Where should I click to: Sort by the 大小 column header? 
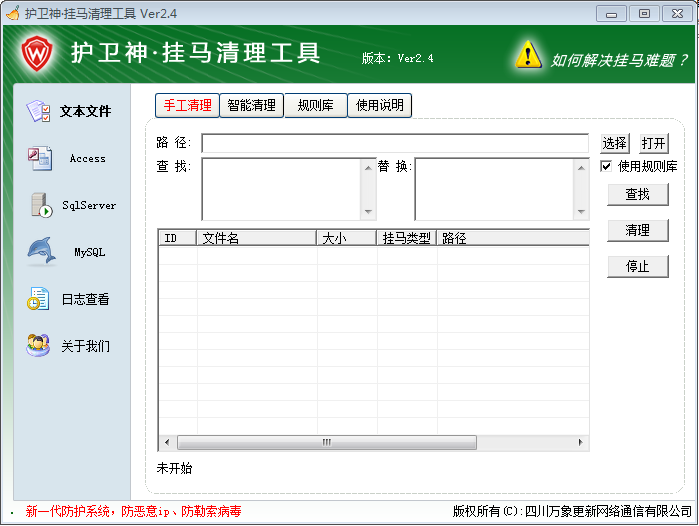pos(347,238)
